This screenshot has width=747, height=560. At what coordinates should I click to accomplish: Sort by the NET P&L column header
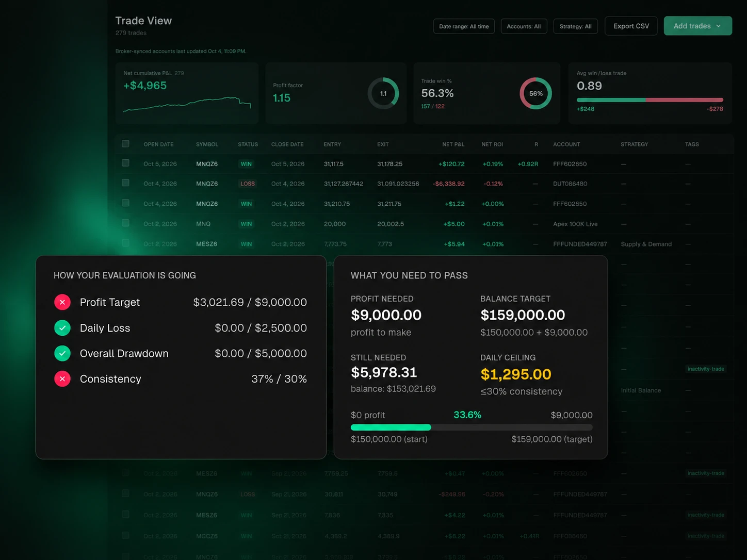tap(453, 144)
